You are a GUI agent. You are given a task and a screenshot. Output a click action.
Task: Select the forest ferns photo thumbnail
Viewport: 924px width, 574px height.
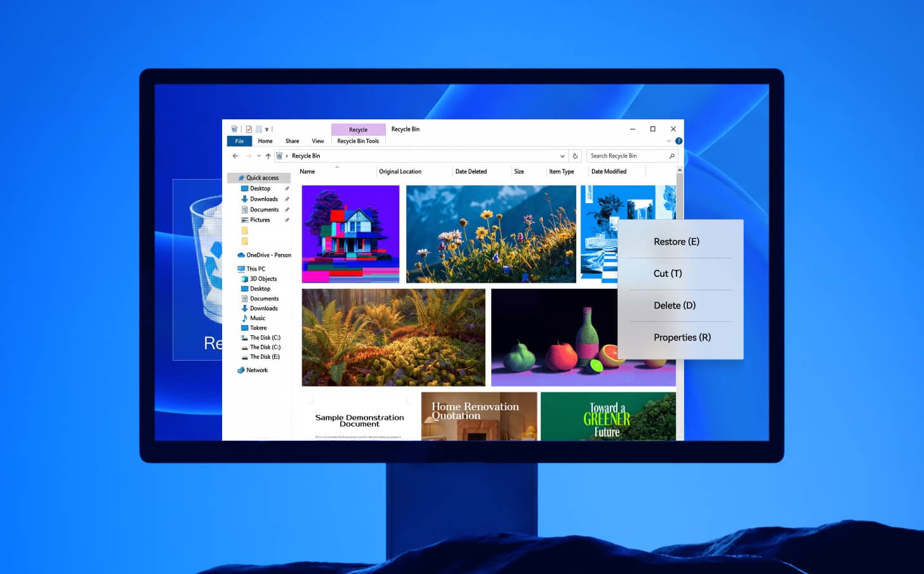pyautogui.click(x=393, y=337)
